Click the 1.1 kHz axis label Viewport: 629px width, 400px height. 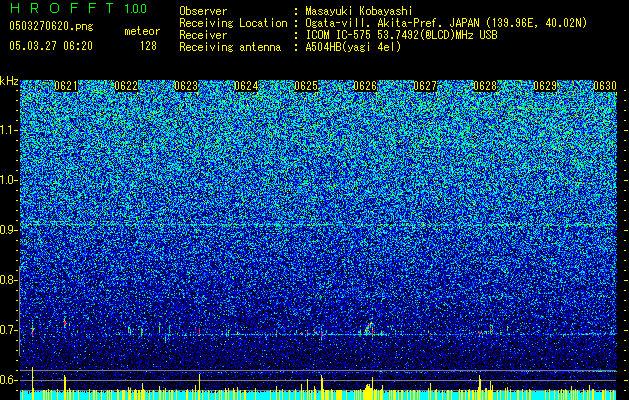coord(8,130)
